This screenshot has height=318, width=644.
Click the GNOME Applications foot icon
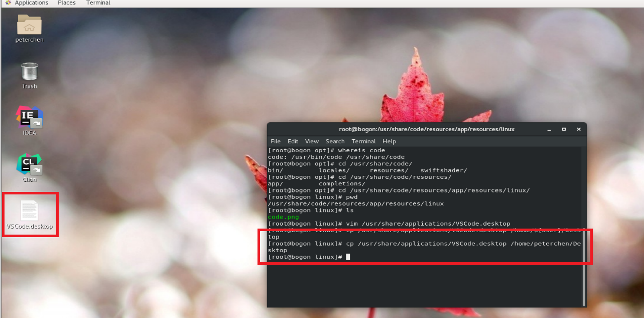click(8, 3)
